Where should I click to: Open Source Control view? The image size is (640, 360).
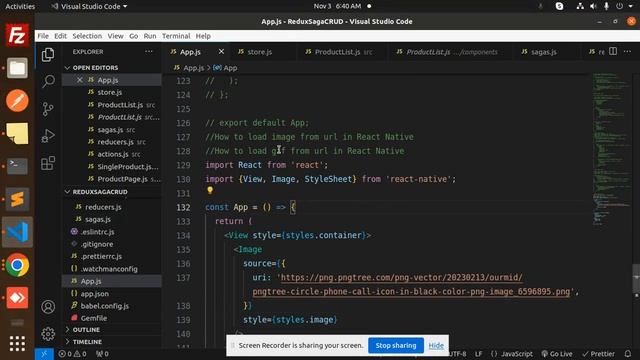pos(48,109)
